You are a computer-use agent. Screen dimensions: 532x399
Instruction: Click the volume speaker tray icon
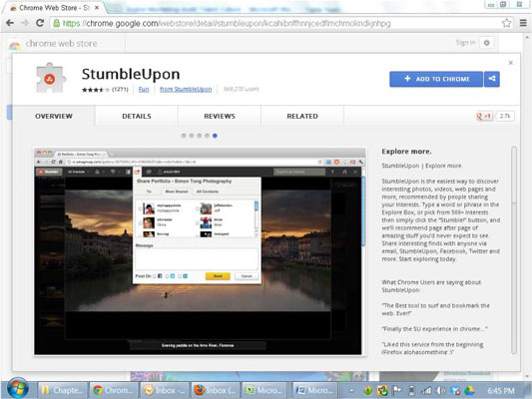(x=440, y=391)
